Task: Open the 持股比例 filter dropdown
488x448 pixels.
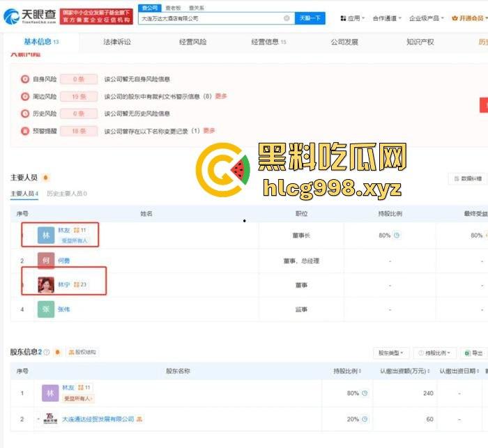Action: (x=435, y=353)
